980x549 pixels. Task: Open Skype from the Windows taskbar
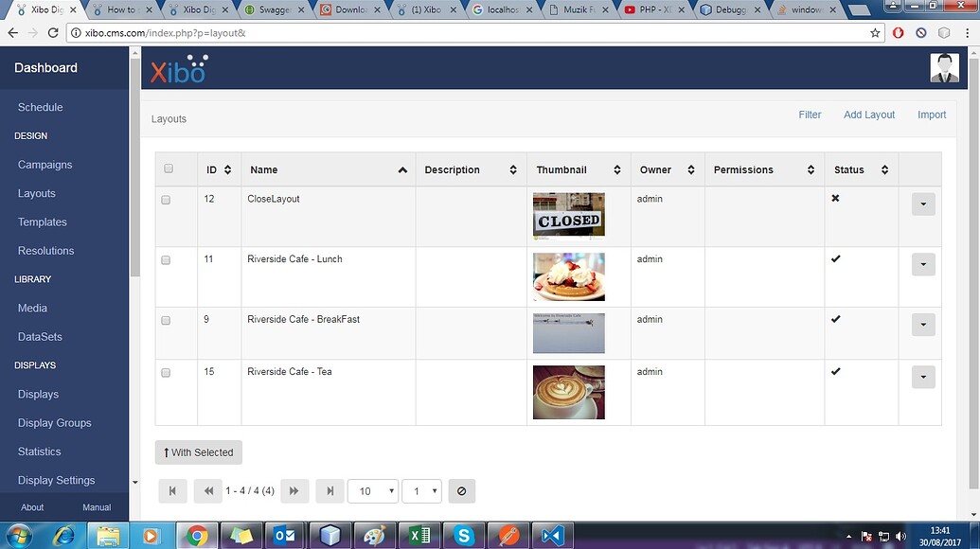pyautogui.click(x=463, y=536)
